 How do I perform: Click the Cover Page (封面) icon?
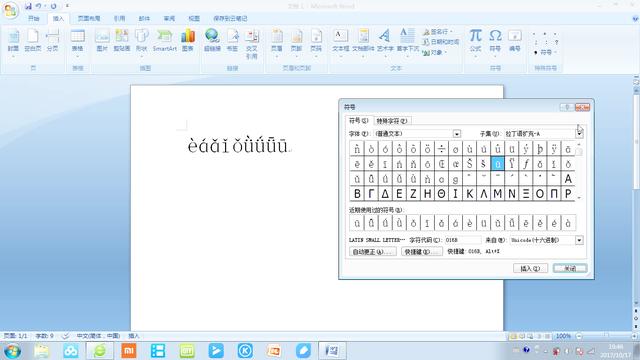pos(13,40)
